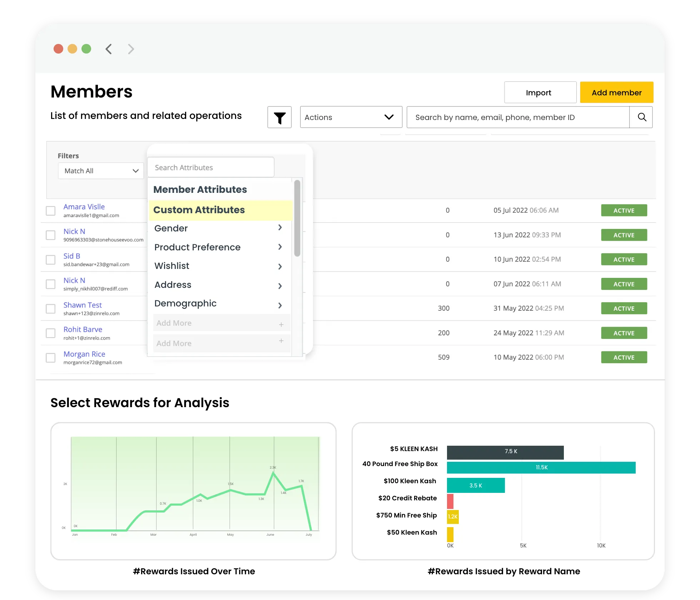Click the plus icon on first Add More

(x=281, y=324)
